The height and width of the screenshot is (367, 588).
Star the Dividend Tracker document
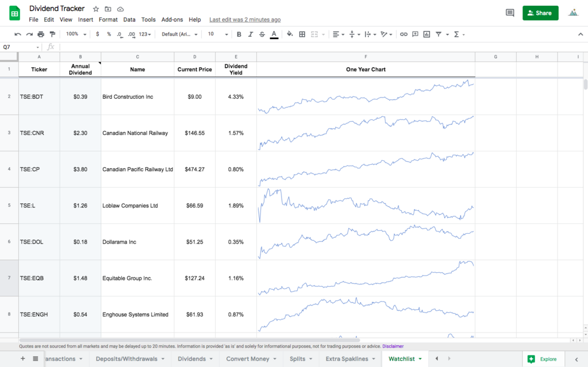(x=96, y=9)
